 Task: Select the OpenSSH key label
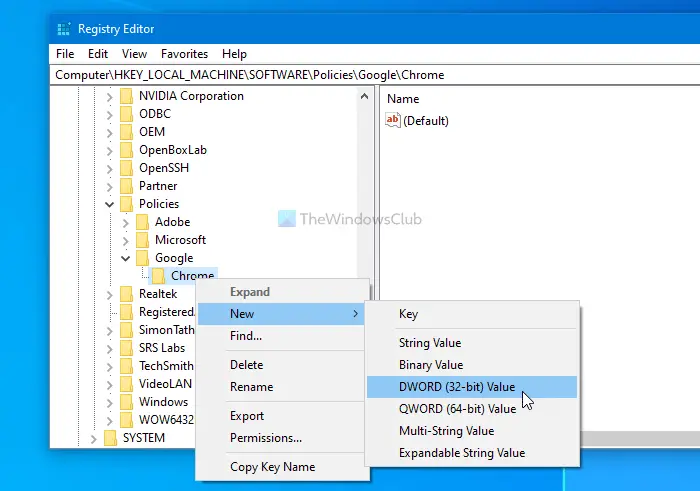pyautogui.click(x=164, y=168)
